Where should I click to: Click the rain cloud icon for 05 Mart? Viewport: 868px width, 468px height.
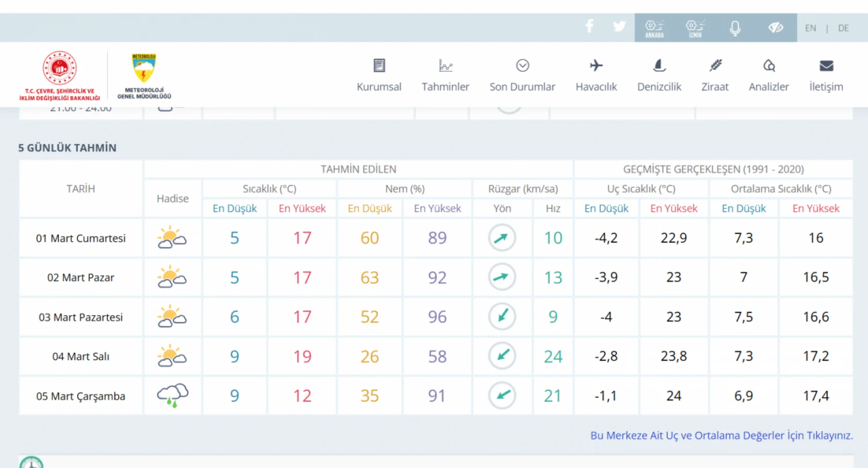point(172,396)
